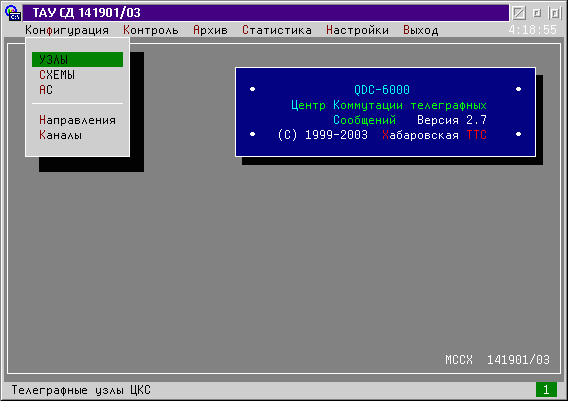Click the Версия 2.7 text
The height and width of the screenshot is (401, 568).
coord(452,120)
